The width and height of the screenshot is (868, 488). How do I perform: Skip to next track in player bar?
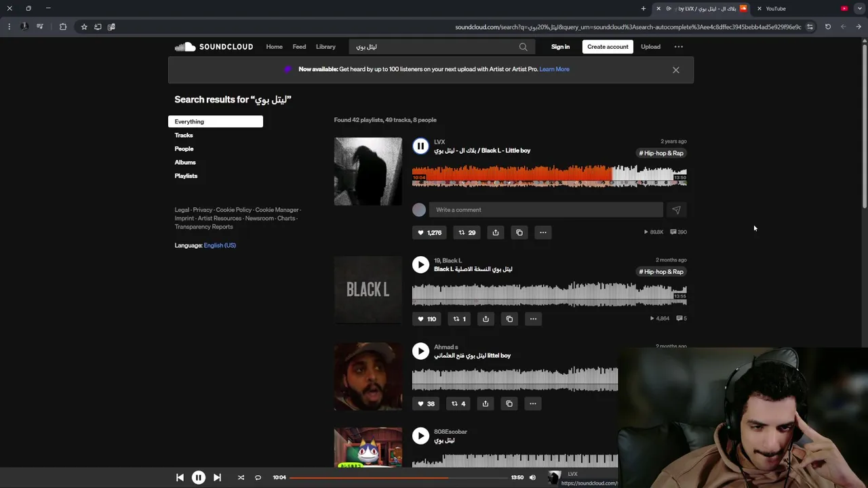[217, 478]
